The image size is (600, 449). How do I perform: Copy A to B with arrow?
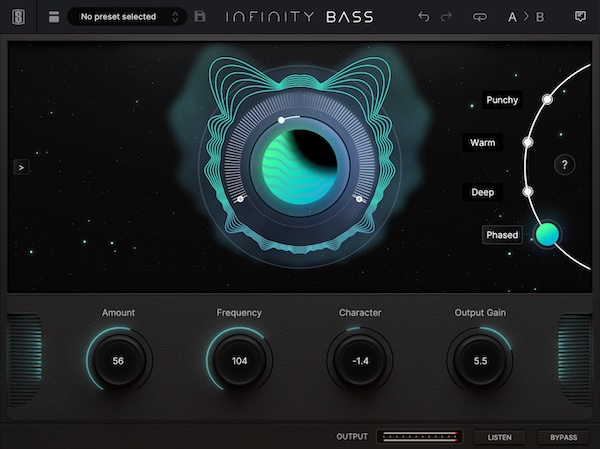(x=526, y=17)
